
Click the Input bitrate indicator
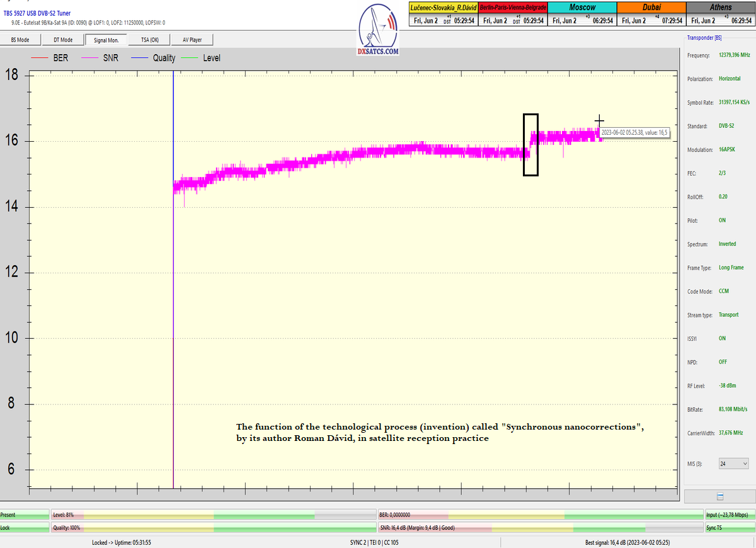(x=730, y=515)
